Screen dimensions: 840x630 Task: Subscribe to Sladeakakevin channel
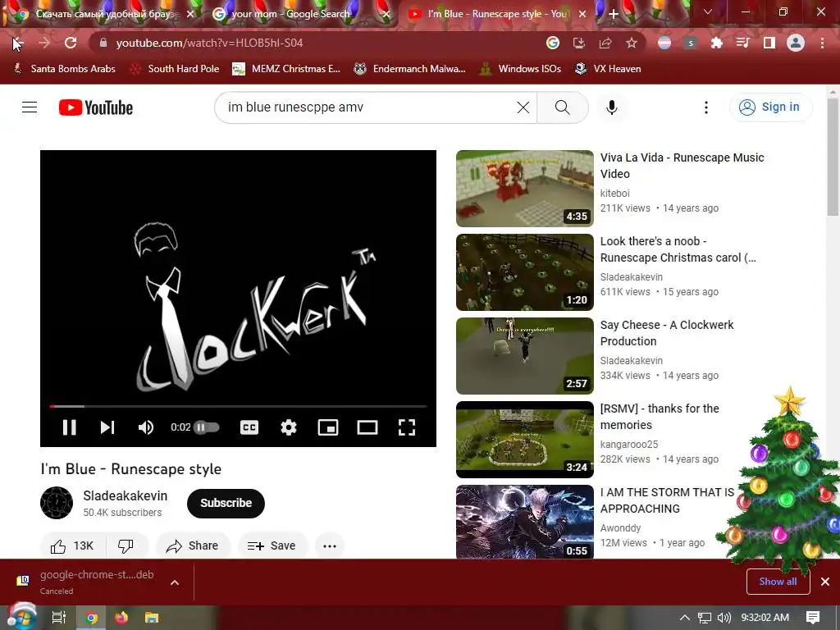point(226,503)
